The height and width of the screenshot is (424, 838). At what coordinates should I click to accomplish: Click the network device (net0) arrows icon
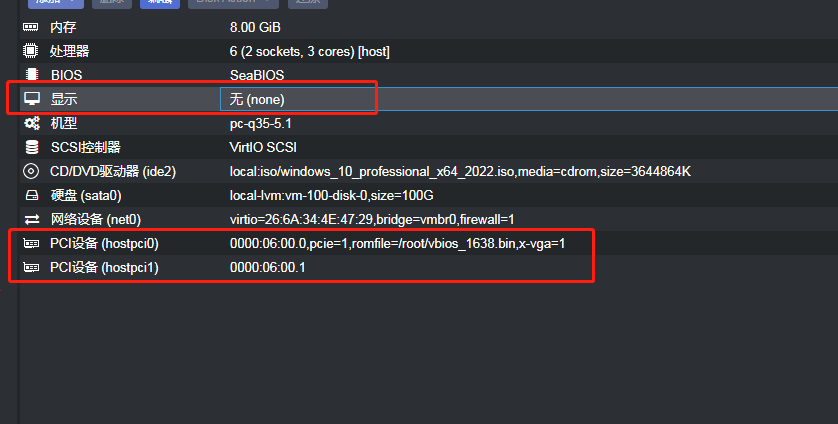[x=32, y=219]
